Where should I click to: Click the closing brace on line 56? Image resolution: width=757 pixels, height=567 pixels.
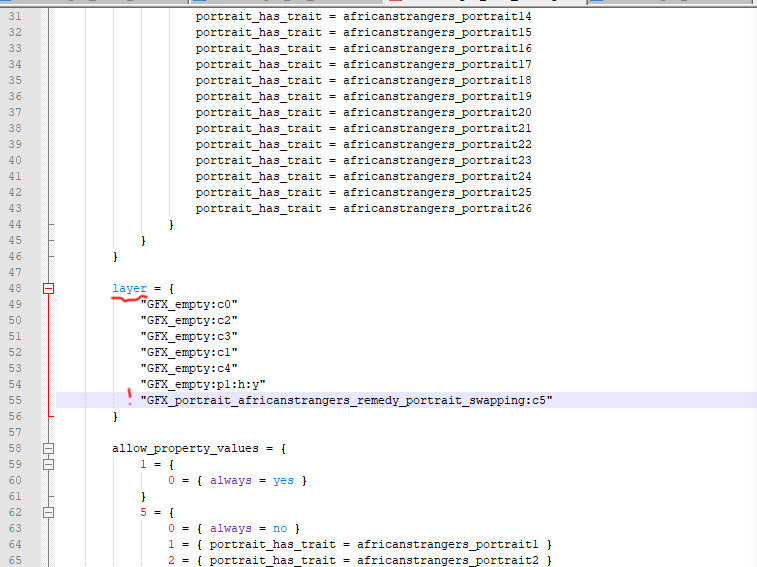pyautogui.click(x=115, y=416)
